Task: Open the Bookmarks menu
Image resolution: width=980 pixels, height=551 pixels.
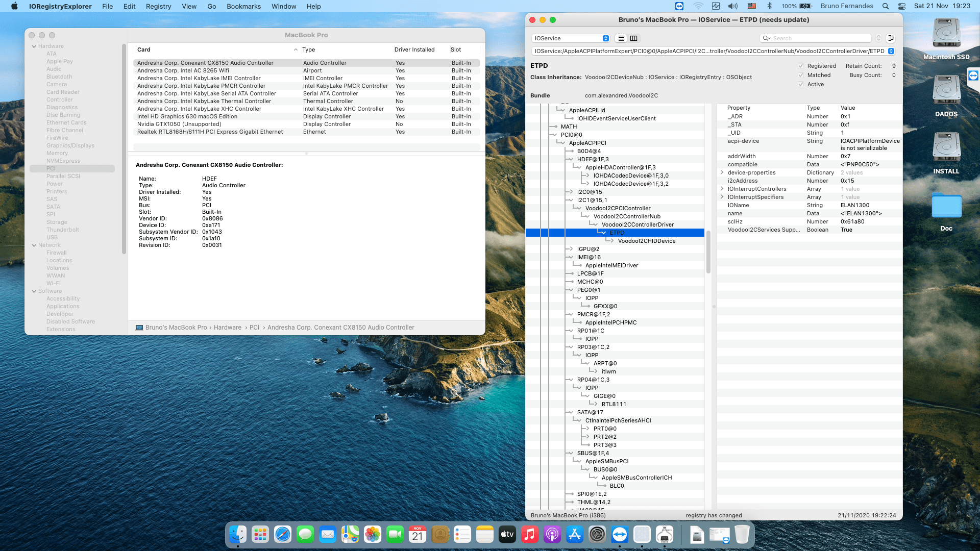Action: (x=243, y=6)
